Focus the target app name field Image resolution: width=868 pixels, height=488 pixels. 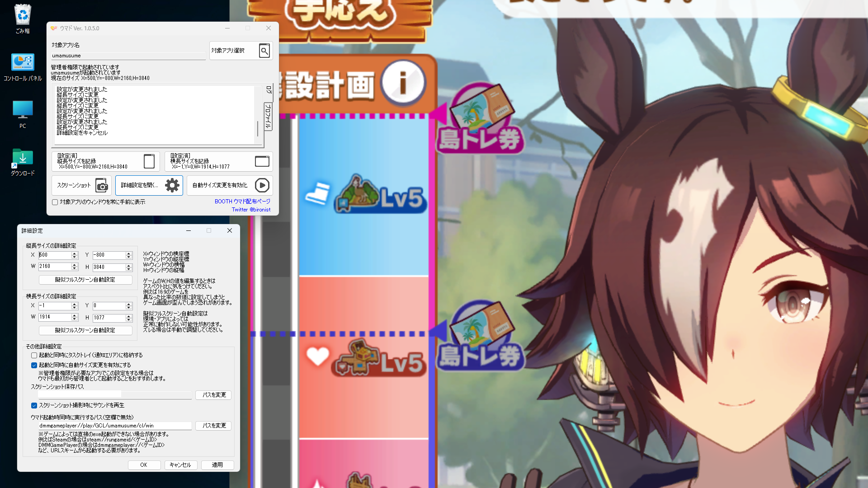click(x=128, y=56)
